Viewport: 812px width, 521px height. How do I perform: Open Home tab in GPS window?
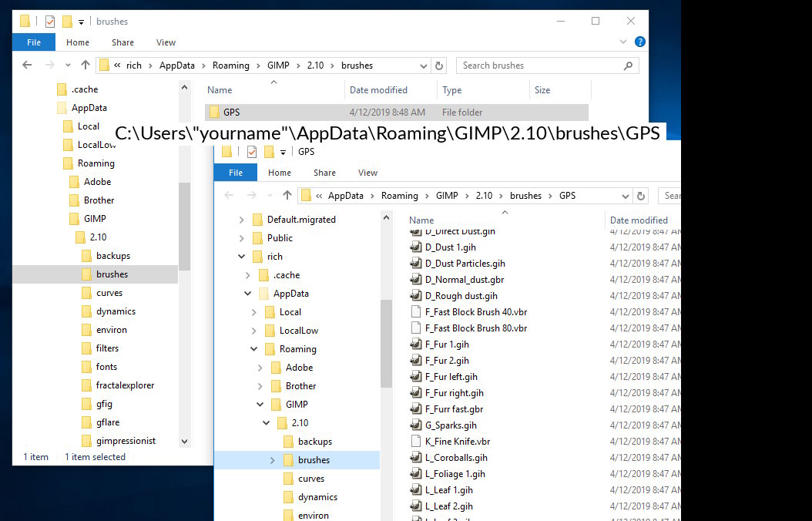pyautogui.click(x=280, y=173)
